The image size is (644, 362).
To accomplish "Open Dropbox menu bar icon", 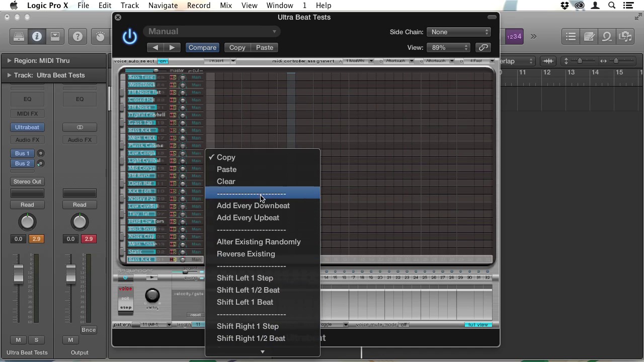I will (x=565, y=6).
